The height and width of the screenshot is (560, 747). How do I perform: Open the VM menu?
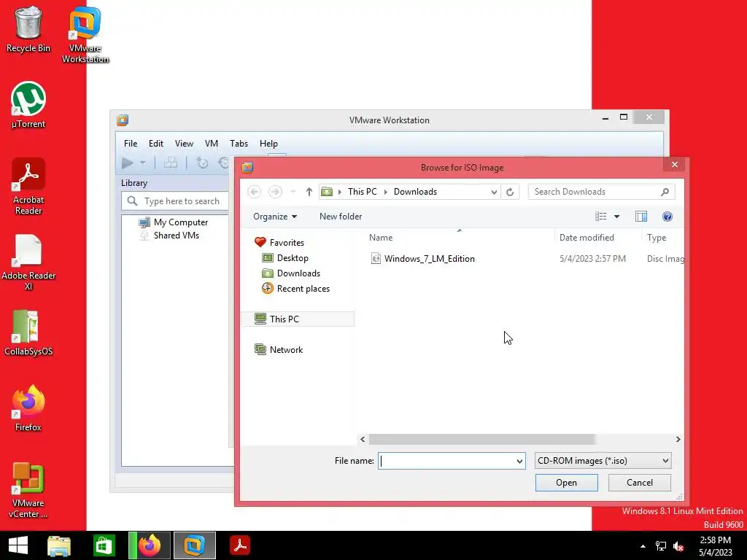211,144
